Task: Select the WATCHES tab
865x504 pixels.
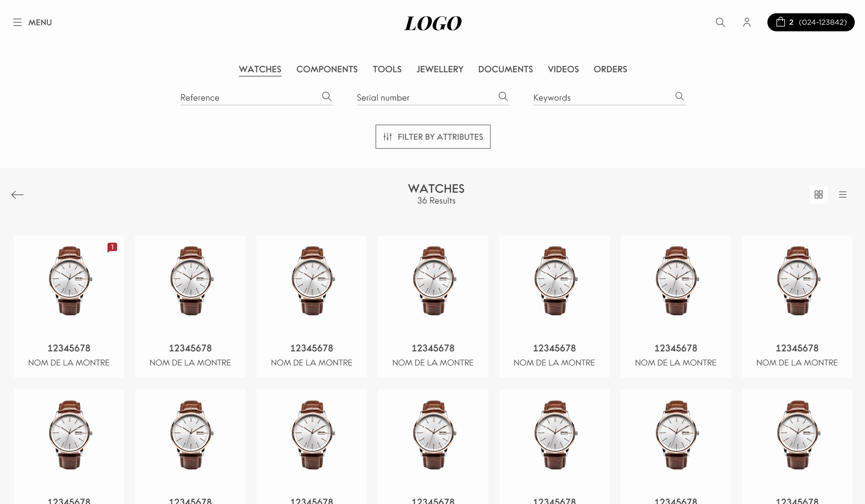Action: (x=260, y=69)
